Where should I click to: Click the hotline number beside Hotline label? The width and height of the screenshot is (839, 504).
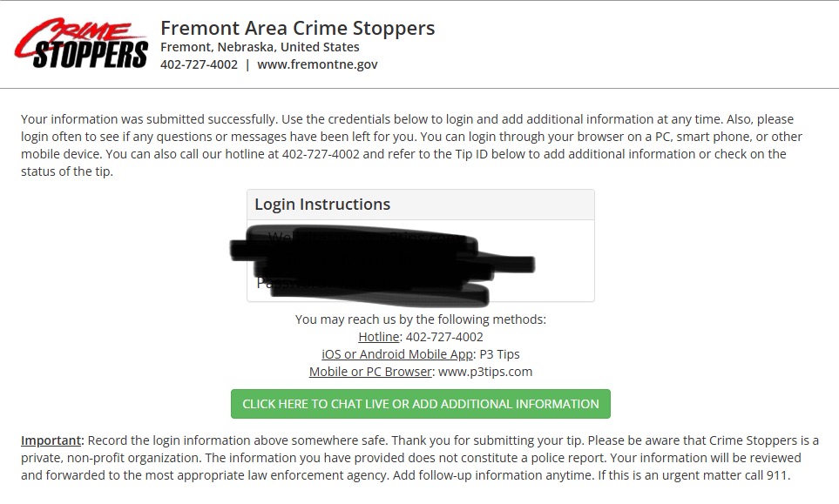pos(444,337)
